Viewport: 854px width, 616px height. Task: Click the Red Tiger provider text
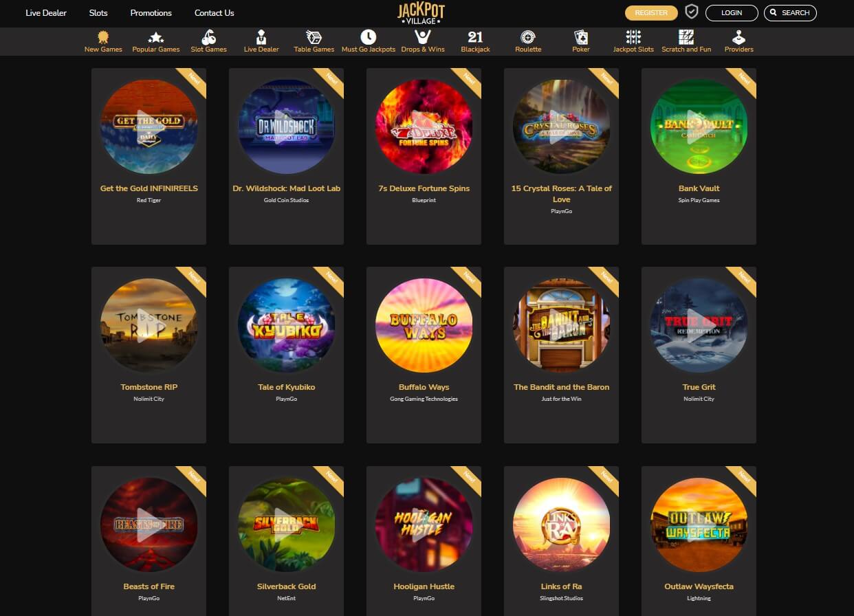[149, 200]
